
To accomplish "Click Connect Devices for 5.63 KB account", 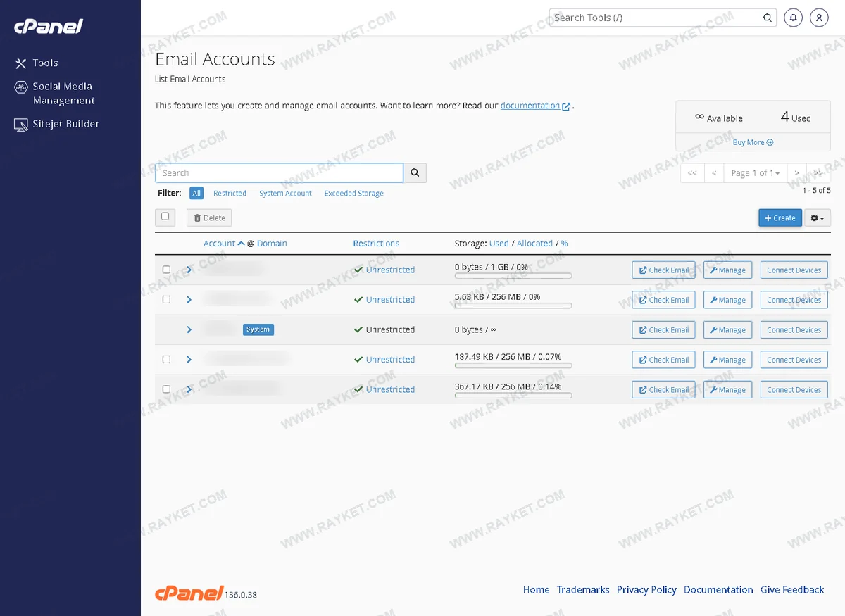I will 794,300.
